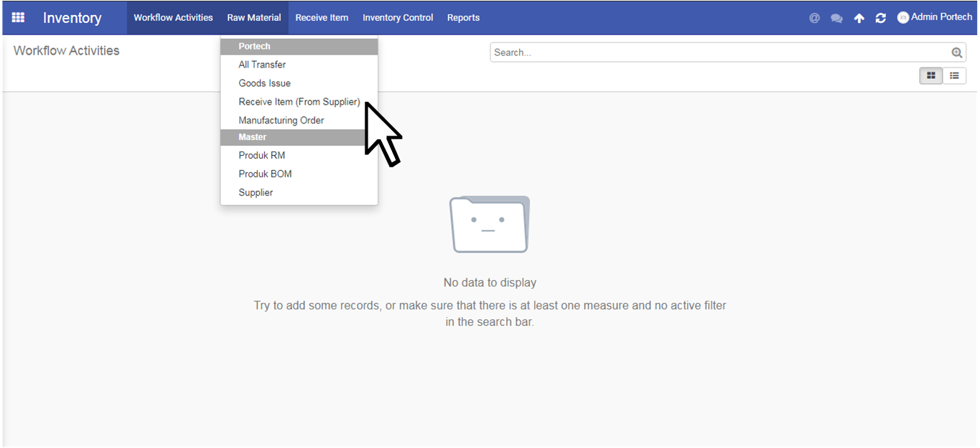
Task: Expand the Receive Item menu
Action: tap(322, 17)
